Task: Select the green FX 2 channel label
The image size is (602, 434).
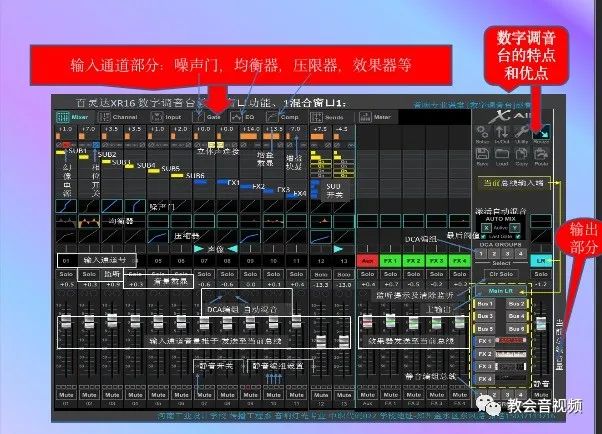Action: (413, 261)
